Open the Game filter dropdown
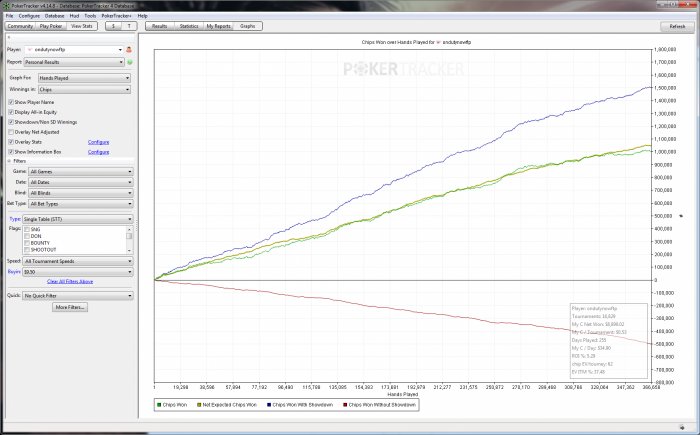The image size is (700, 435). [x=81, y=171]
